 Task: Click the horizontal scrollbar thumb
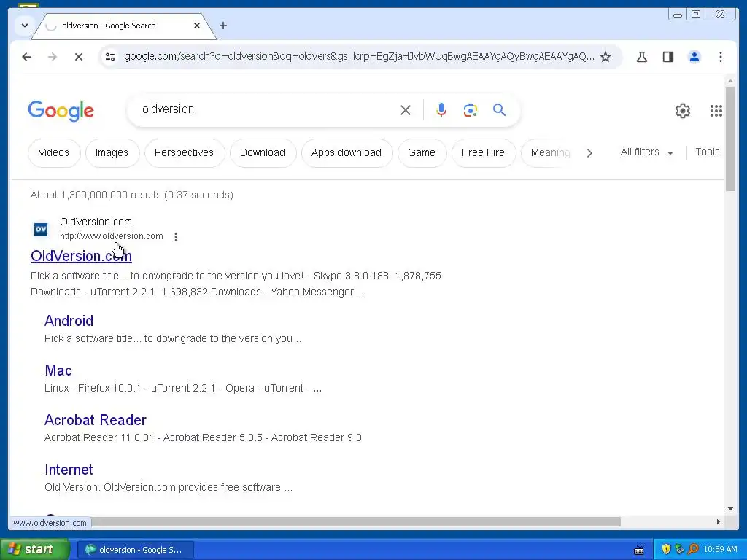tap(356, 522)
